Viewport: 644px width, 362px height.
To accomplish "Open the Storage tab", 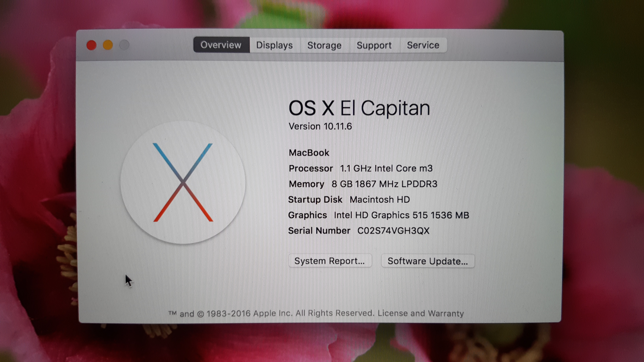I will pos(325,45).
